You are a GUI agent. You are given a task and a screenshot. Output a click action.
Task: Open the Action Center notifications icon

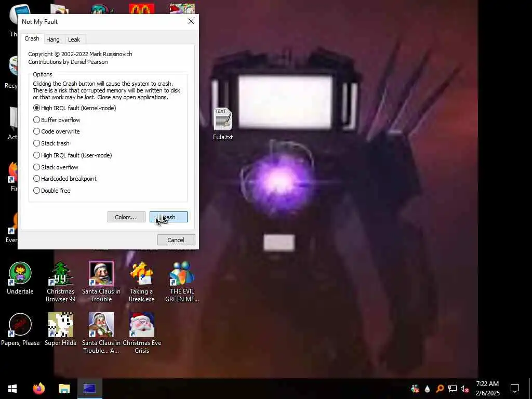[515, 389]
